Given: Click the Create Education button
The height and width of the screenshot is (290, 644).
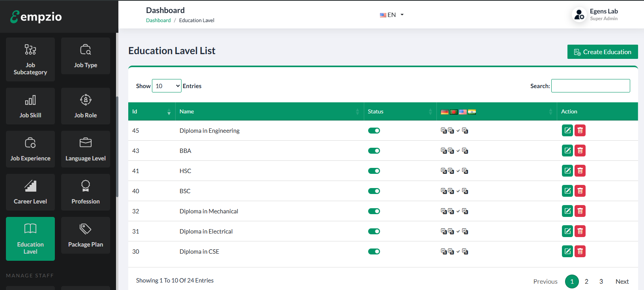Looking at the screenshot, I should pyautogui.click(x=602, y=52).
